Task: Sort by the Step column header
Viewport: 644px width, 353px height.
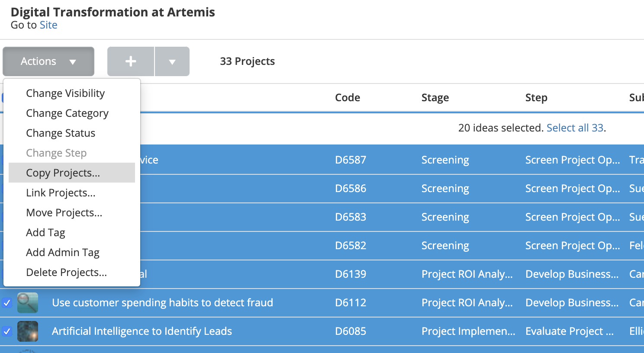Action: click(x=536, y=98)
